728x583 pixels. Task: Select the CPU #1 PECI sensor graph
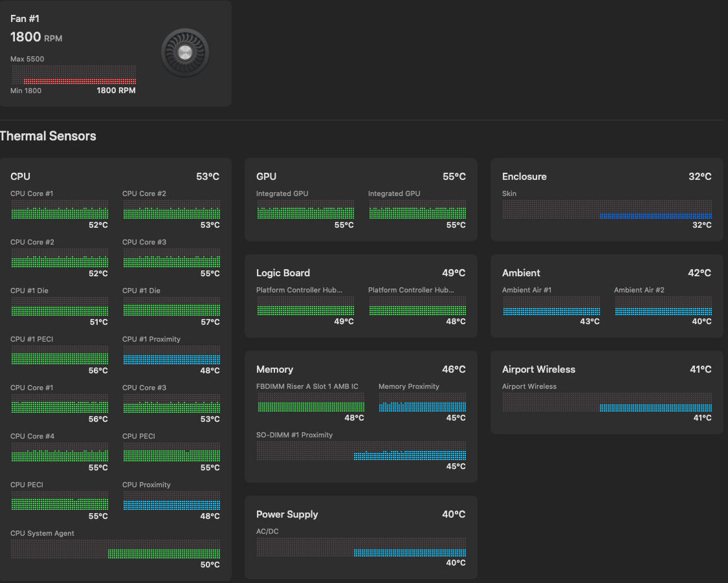coord(60,355)
